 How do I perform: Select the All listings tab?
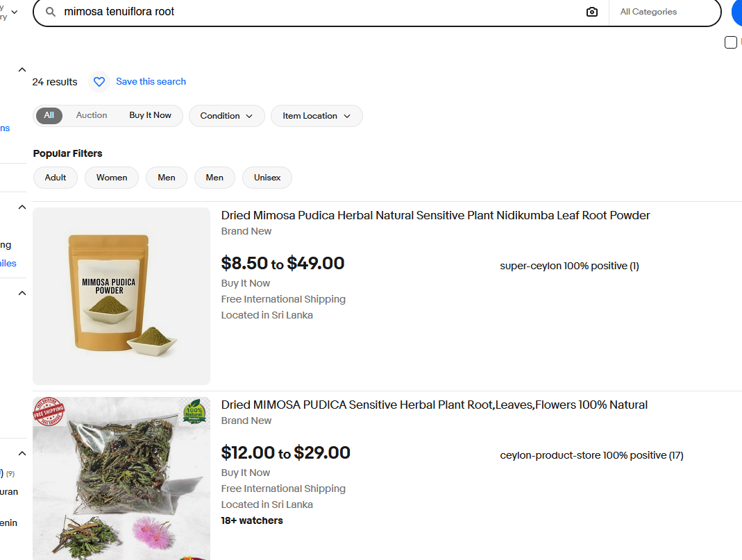click(49, 115)
